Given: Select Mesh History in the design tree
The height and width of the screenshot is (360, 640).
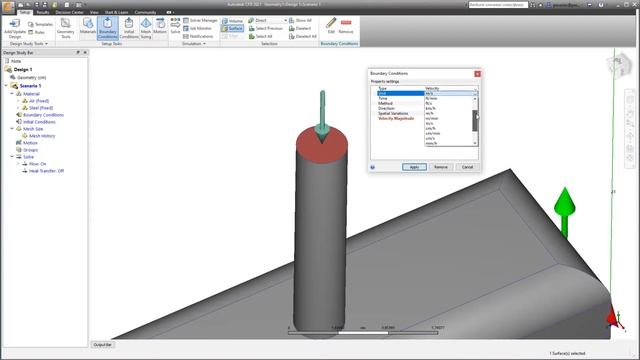Looking at the screenshot, I should 42,136.
